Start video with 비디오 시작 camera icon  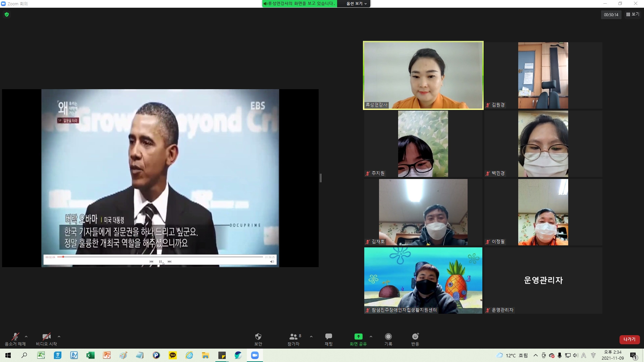coord(46,337)
